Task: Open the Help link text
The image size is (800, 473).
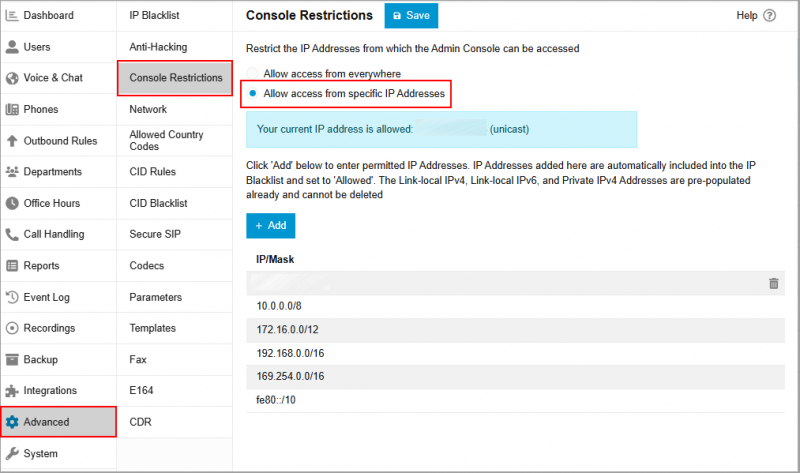Action: pyautogui.click(x=746, y=15)
